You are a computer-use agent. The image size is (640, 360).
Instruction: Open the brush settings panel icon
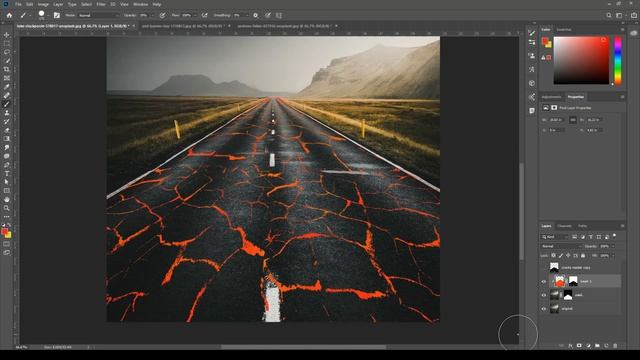[x=57, y=15]
